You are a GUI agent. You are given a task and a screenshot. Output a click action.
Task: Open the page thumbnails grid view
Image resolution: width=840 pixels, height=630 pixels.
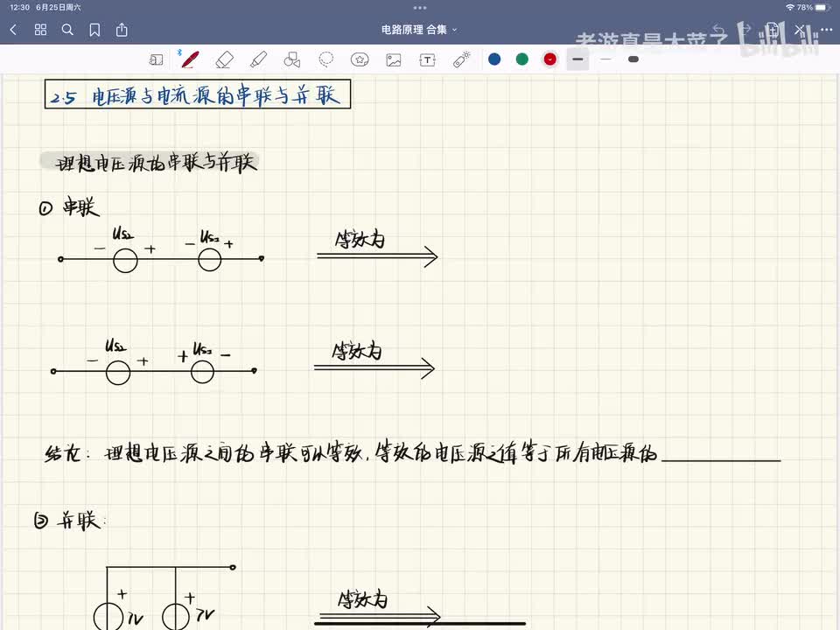click(41, 30)
